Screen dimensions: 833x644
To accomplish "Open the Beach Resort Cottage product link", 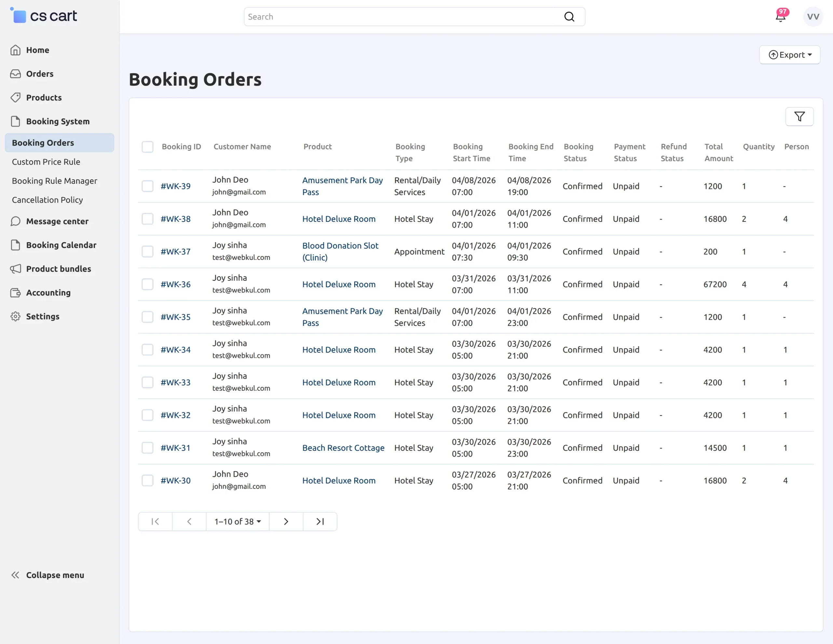I will (x=343, y=448).
